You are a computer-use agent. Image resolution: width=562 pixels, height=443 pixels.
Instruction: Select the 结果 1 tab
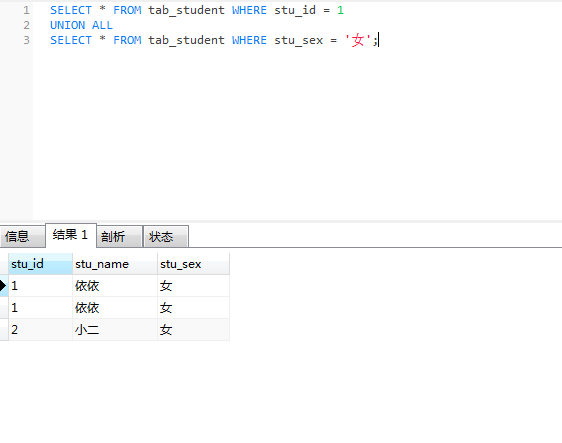[71, 235]
